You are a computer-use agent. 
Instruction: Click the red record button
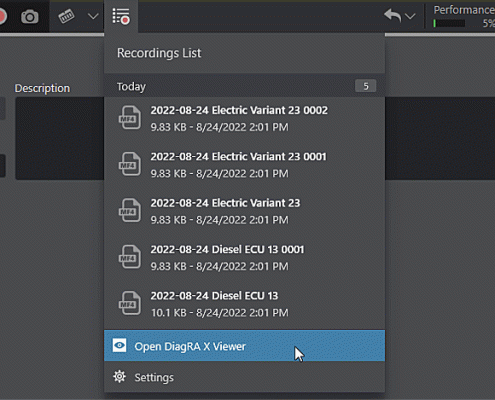tap(2, 17)
